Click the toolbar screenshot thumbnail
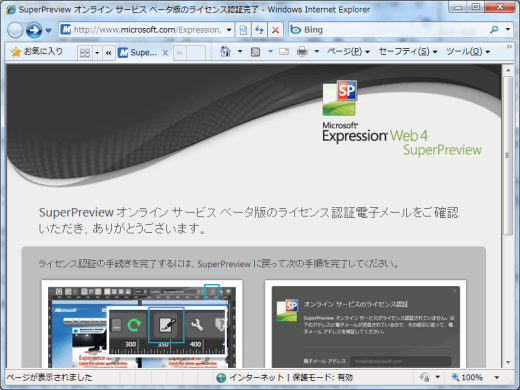 (142, 324)
